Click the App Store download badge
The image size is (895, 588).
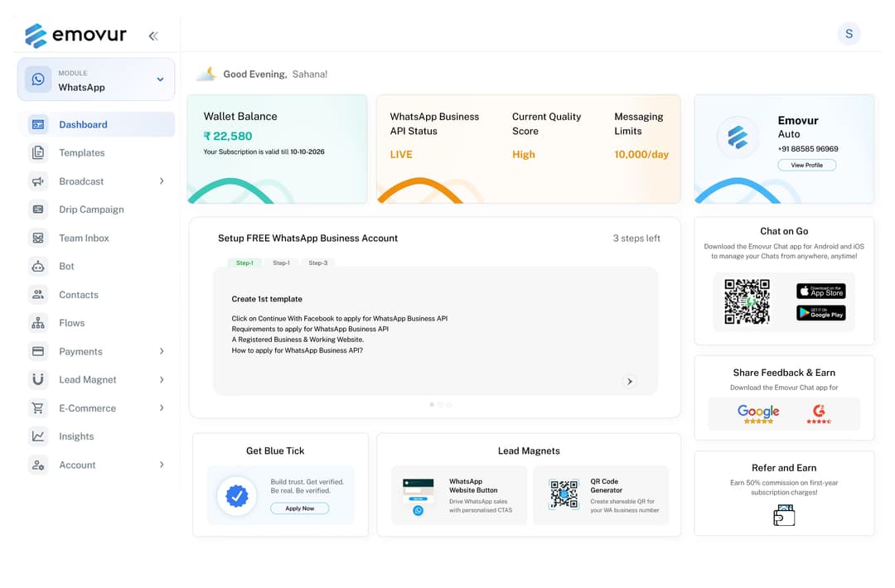point(820,291)
